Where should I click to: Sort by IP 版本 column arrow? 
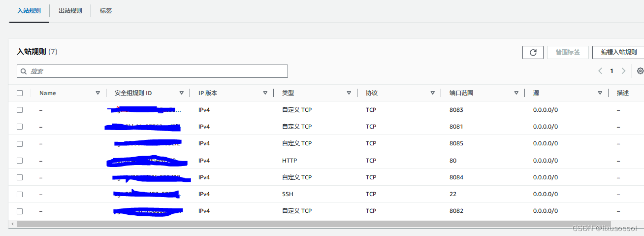tap(265, 93)
